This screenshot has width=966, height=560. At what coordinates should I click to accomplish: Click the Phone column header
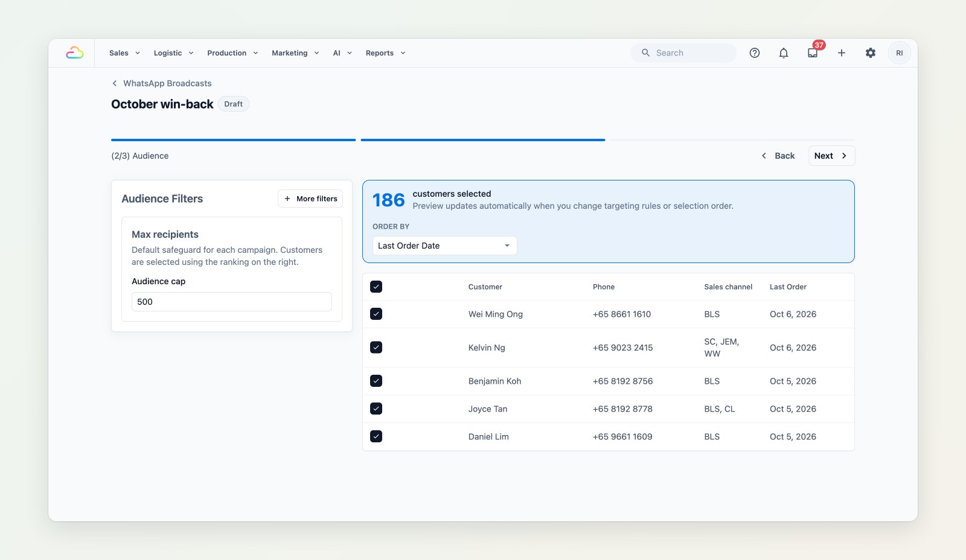click(x=604, y=287)
